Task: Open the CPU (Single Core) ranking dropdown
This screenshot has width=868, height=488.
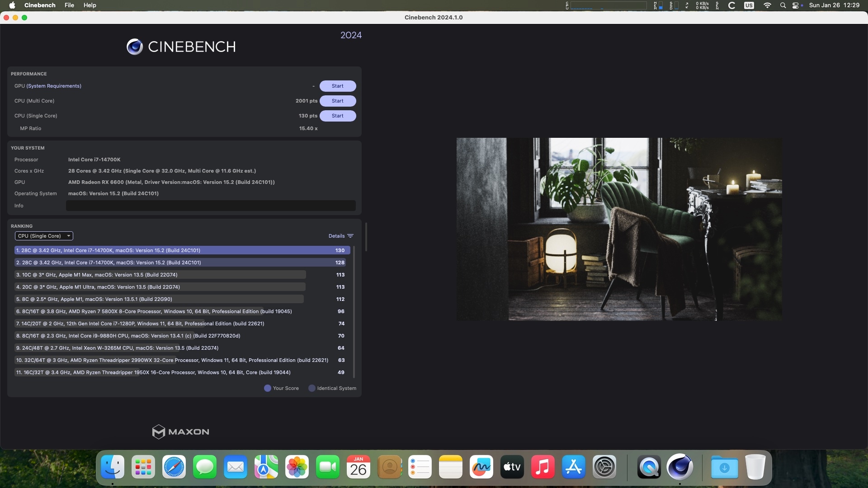Action: [x=44, y=236]
